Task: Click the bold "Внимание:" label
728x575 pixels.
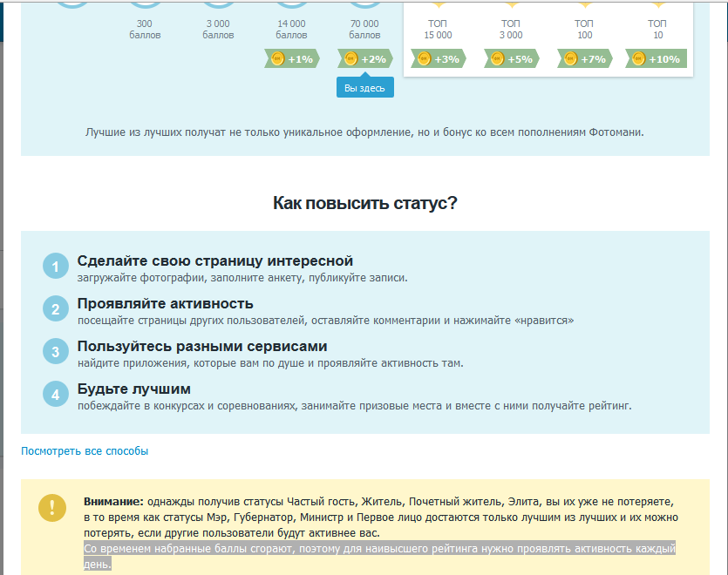Action: pyautogui.click(x=113, y=502)
